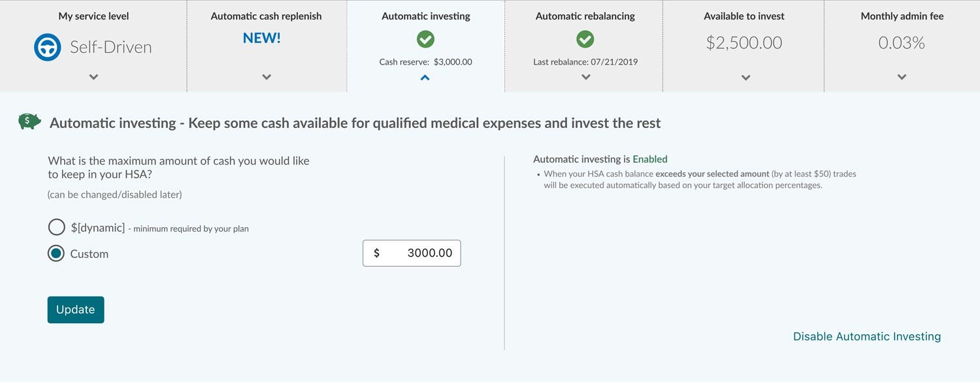Click the green checkmark under Automatic rebalancing
980x382 pixels.
(585, 40)
